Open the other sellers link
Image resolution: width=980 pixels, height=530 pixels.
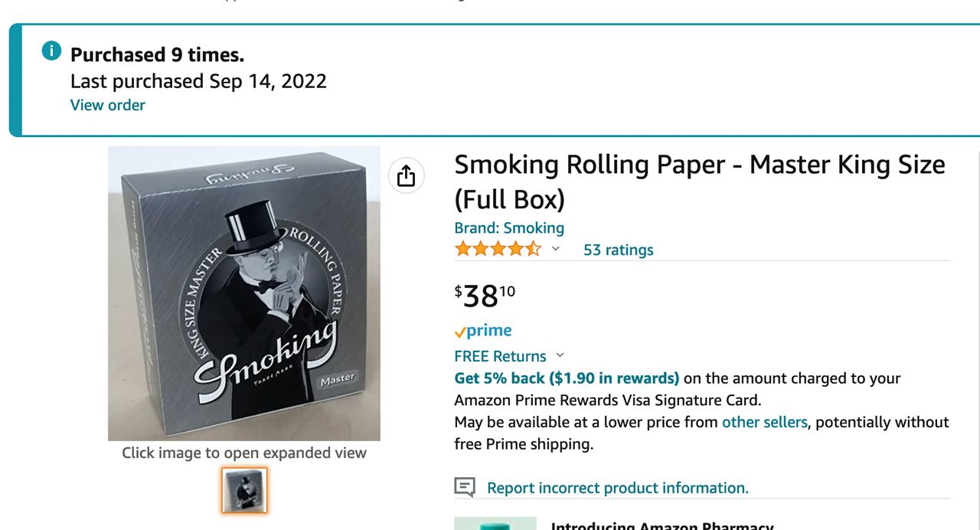[764, 422]
